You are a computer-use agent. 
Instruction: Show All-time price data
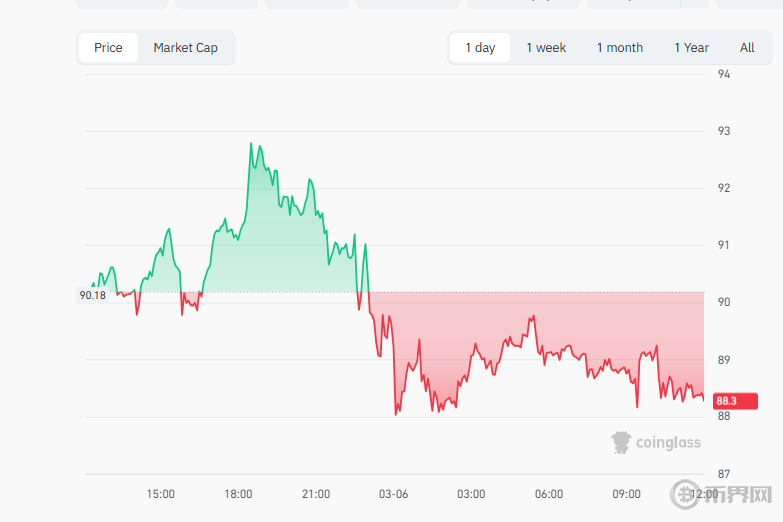click(x=747, y=48)
